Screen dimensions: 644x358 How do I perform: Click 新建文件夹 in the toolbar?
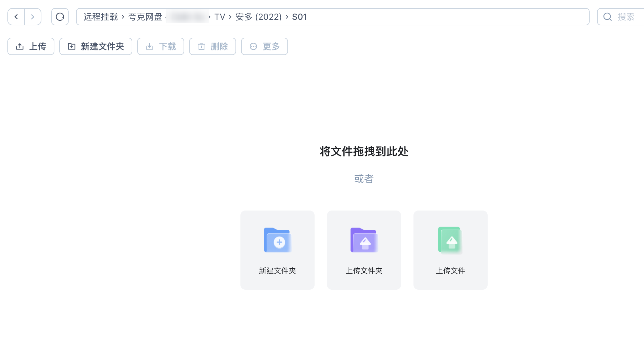coord(96,46)
